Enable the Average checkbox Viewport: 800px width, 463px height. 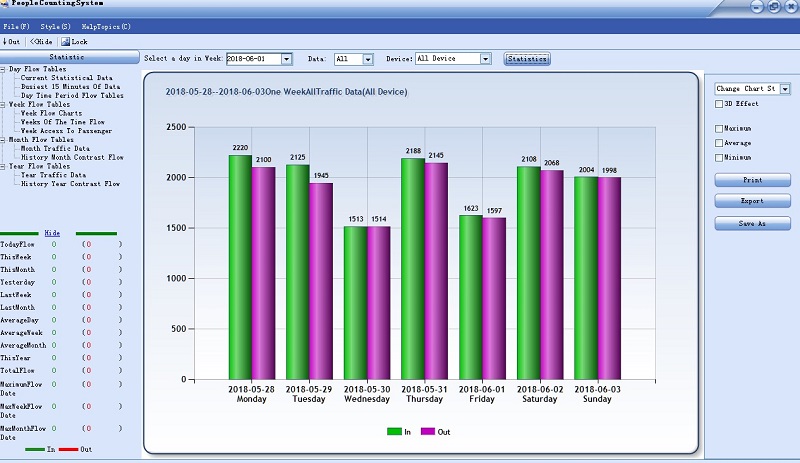point(719,143)
